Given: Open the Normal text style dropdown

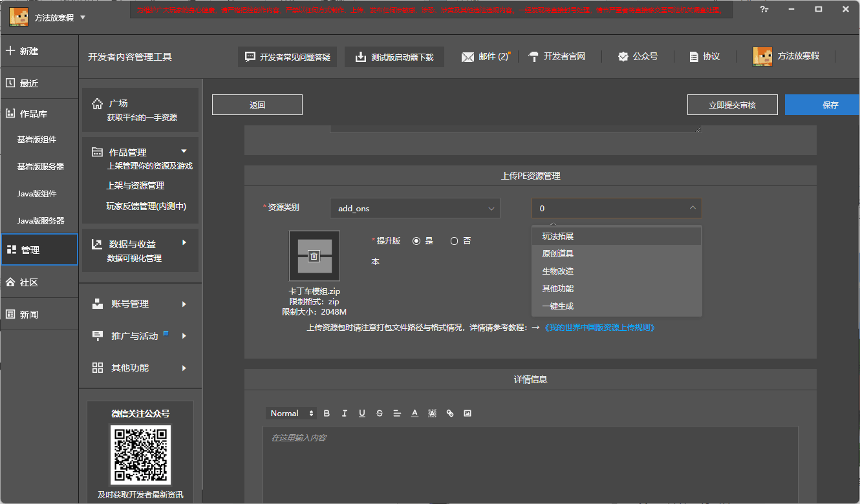Looking at the screenshot, I should pyautogui.click(x=292, y=414).
